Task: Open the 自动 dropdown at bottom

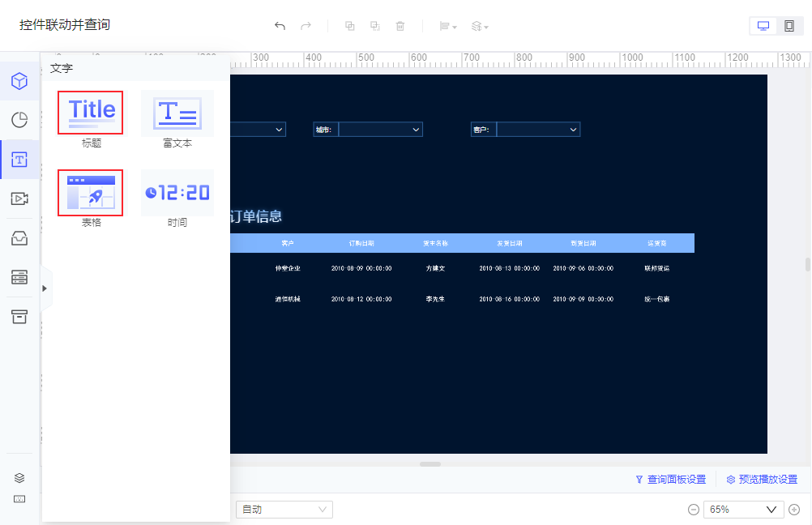Action: [x=284, y=510]
